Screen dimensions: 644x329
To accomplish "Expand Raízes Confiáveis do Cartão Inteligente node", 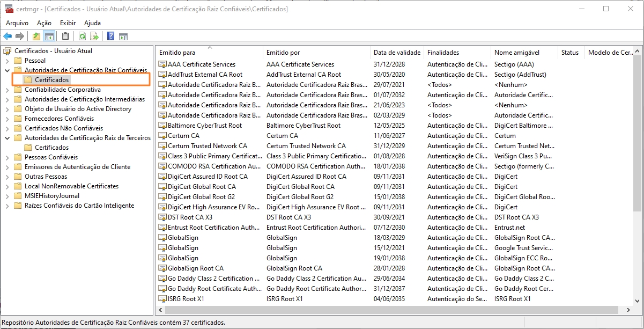I will pos(7,206).
